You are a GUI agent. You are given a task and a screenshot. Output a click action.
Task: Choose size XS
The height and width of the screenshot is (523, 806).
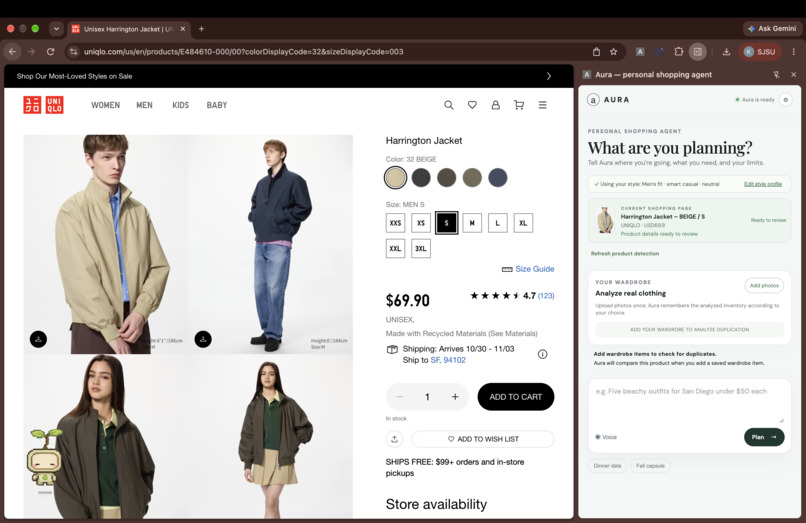[x=421, y=223]
